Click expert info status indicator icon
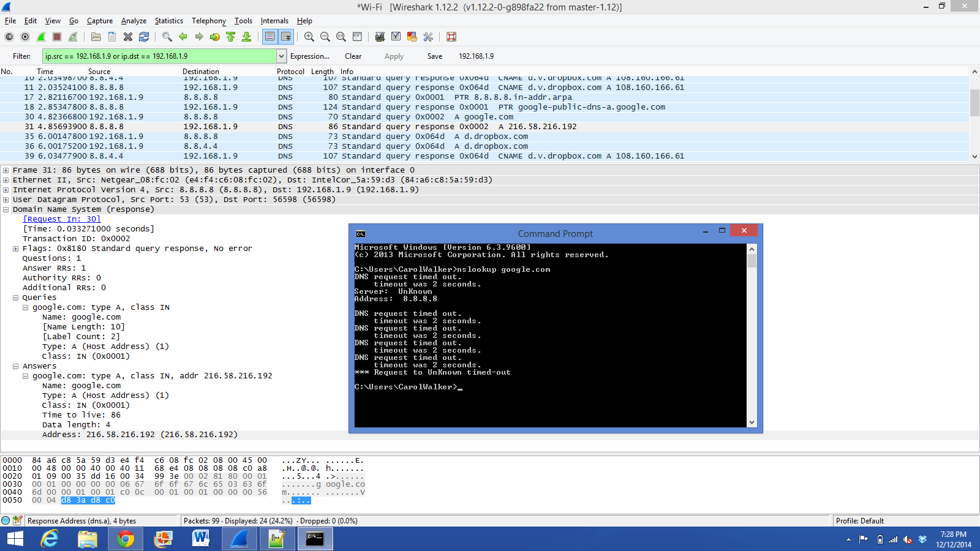Viewport: 980px width, 551px height. [x=6, y=521]
